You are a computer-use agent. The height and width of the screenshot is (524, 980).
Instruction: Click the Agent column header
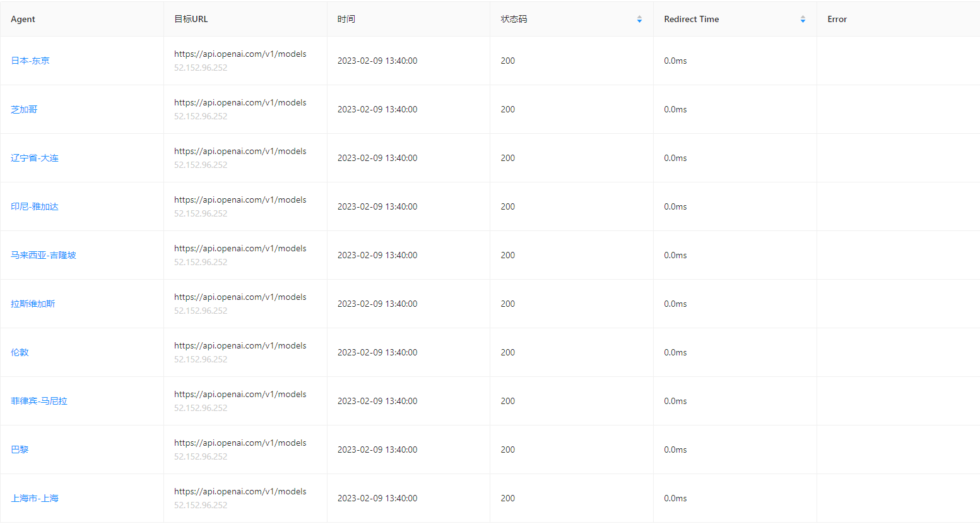pos(23,19)
